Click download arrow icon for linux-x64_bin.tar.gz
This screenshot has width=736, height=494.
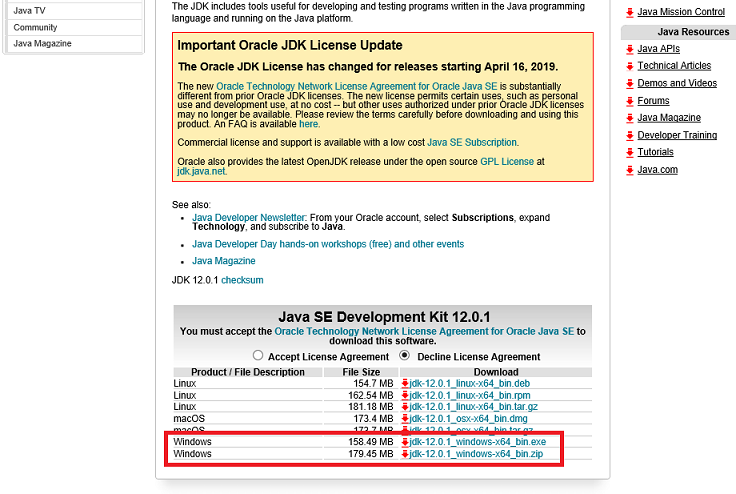pos(405,407)
